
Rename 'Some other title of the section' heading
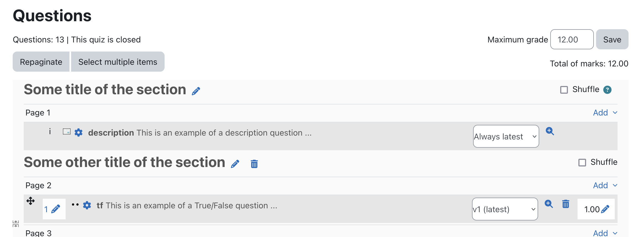pos(235,164)
